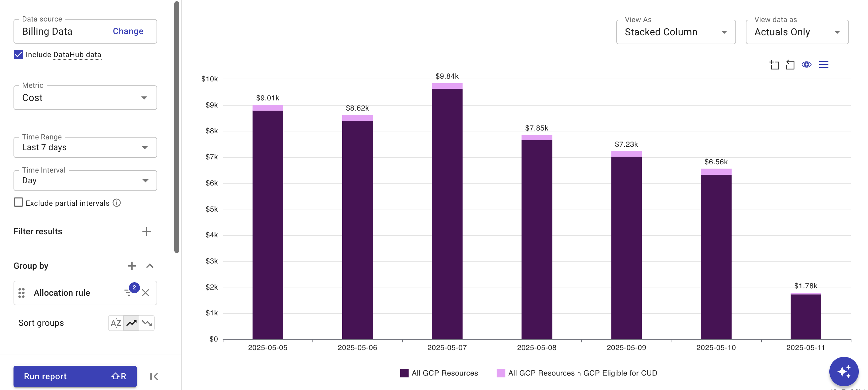Click the Change data source link
868x390 pixels.
(x=128, y=31)
